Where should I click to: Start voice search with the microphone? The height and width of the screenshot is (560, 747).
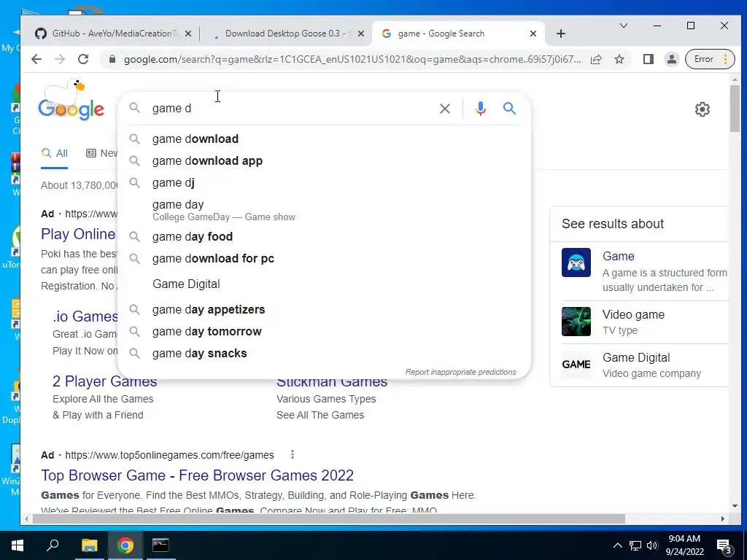pyautogui.click(x=481, y=109)
